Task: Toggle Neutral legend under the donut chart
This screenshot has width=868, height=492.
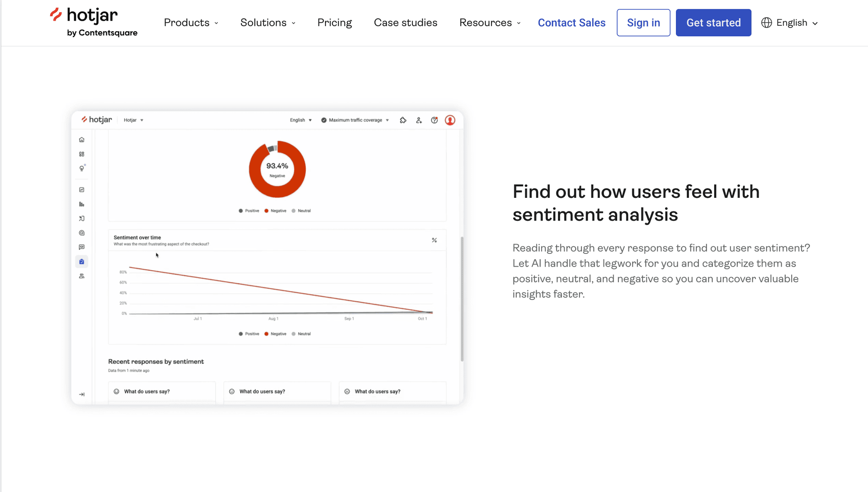Action: [x=301, y=211]
